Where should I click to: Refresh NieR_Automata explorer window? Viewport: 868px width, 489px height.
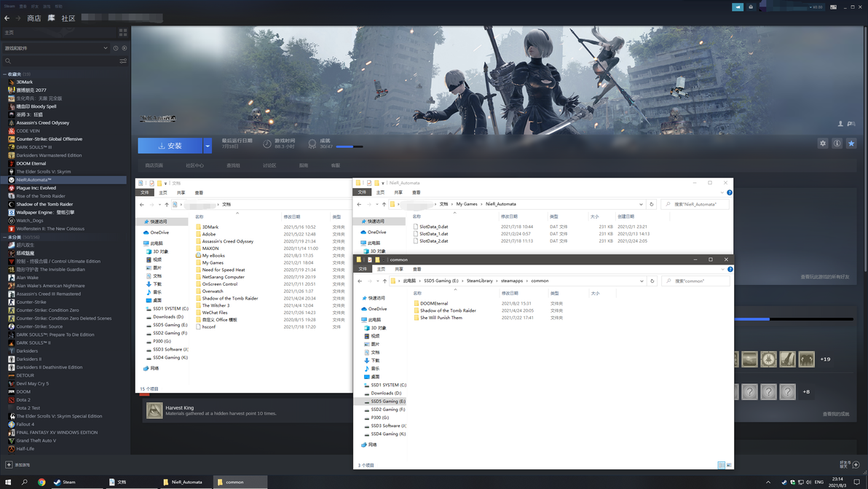click(652, 204)
